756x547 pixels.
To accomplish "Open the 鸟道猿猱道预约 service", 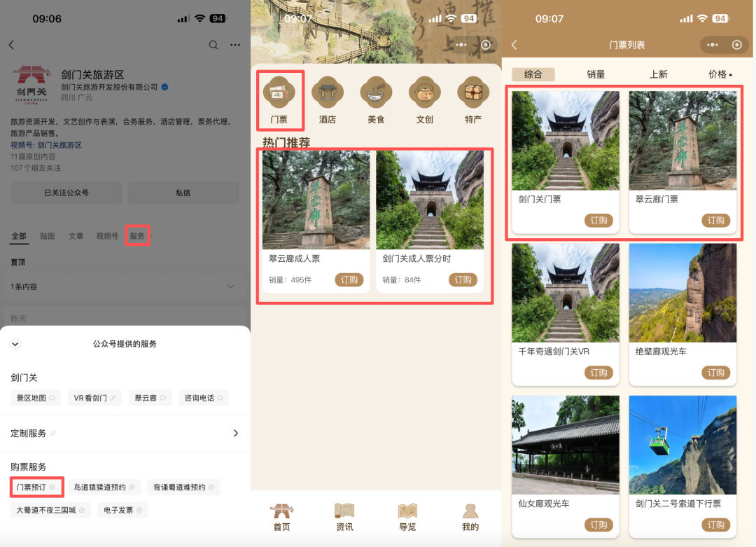I will click(104, 487).
